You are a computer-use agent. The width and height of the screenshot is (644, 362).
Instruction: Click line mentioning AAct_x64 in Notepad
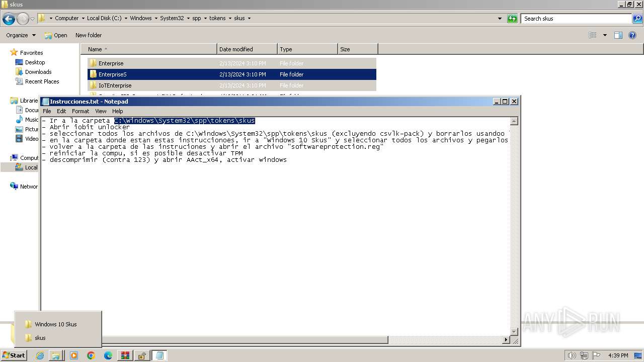165,160
